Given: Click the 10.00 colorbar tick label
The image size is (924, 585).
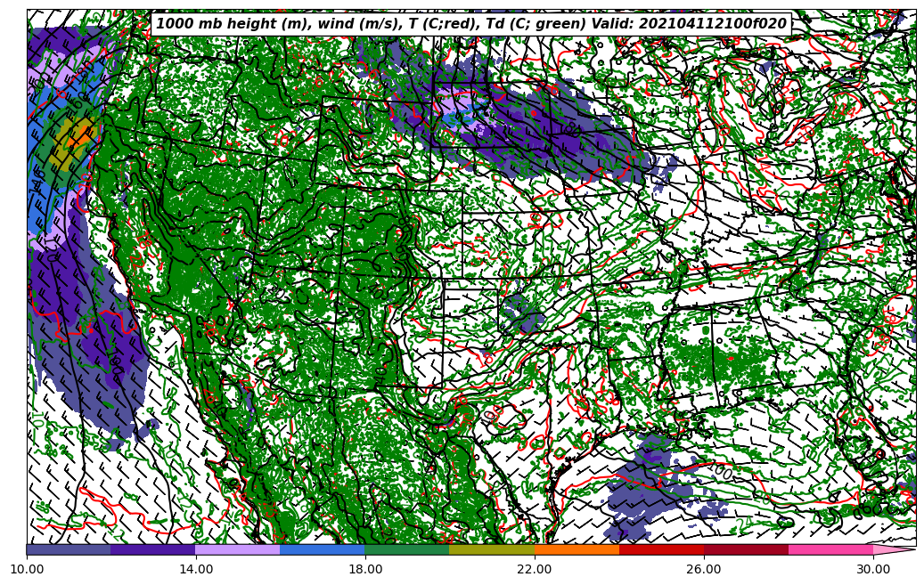Looking at the screenshot, I should 27,568.
